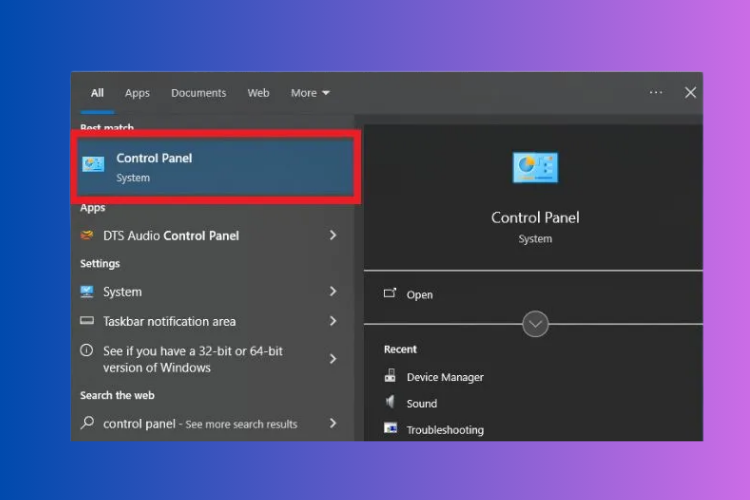This screenshot has width=750, height=500.
Task: Close the search panel with the X
Action: pos(690,92)
